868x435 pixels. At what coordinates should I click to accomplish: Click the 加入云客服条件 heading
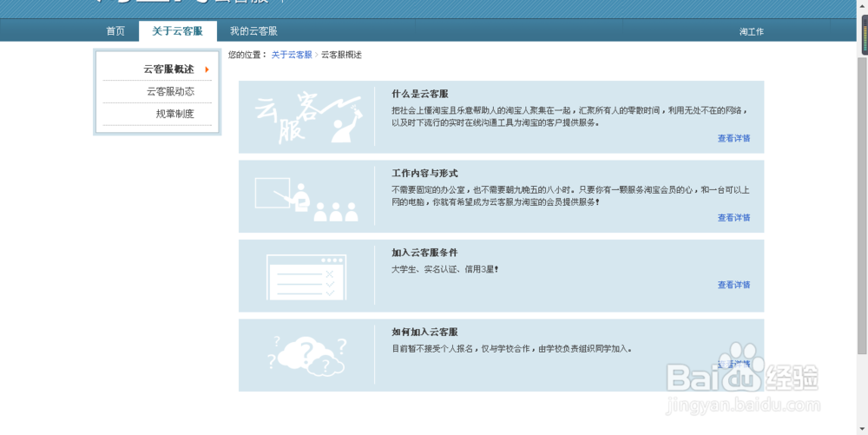click(x=424, y=253)
